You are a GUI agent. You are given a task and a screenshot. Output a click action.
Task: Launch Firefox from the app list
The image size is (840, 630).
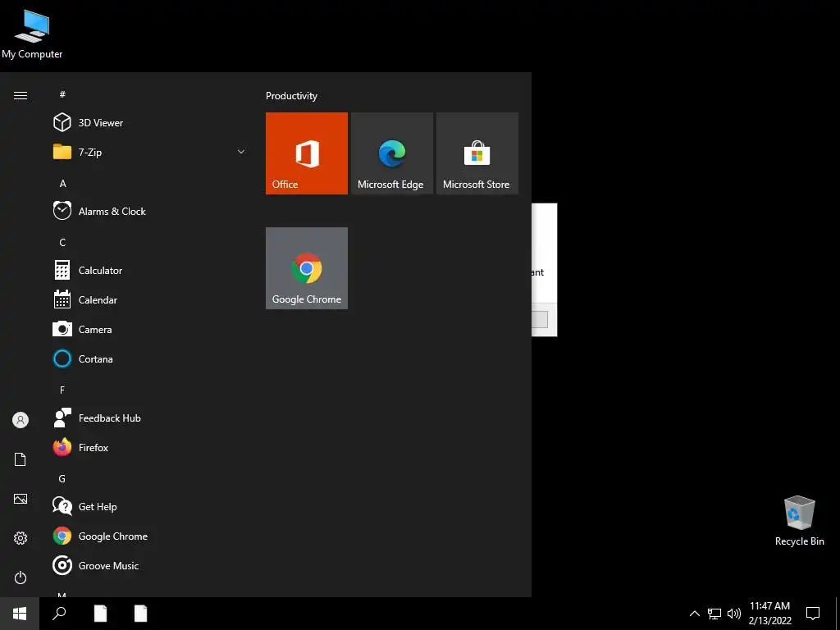pos(150,447)
